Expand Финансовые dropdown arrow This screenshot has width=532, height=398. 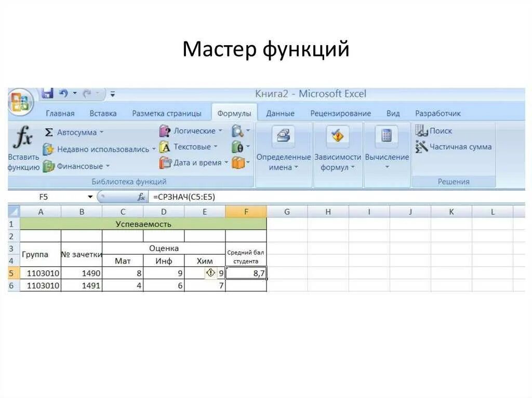click(x=108, y=166)
